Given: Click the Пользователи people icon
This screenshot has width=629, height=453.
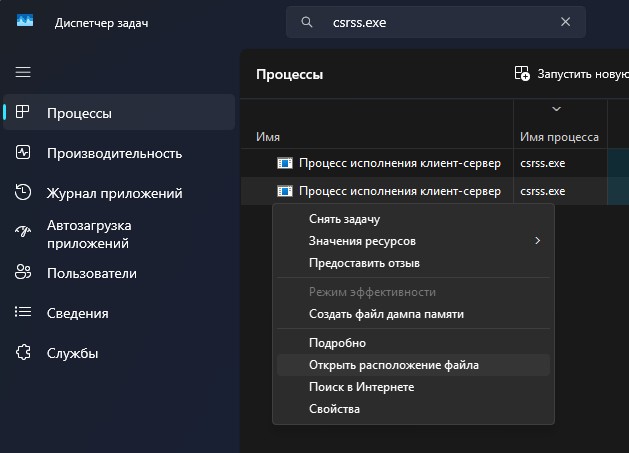Looking at the screenshot, I should [x=23, y=272].
